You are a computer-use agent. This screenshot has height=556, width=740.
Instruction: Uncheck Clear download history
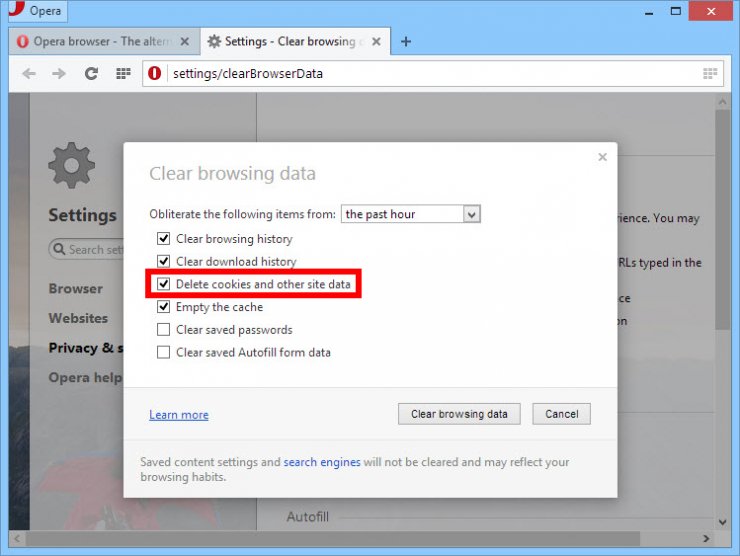pyautogui.click(x=163, y=261)
